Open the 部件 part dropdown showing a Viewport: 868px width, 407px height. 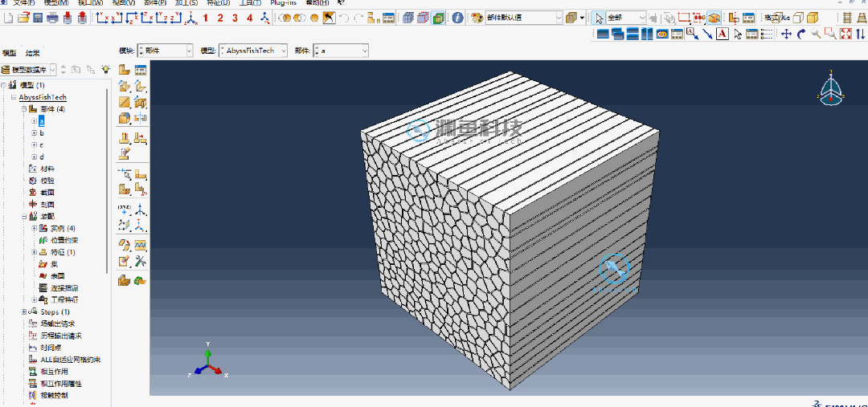[341, 51]
